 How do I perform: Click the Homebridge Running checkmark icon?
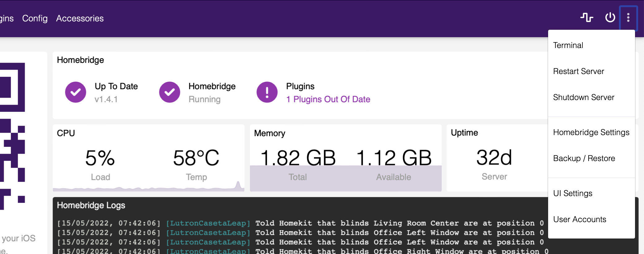point(170,92)
